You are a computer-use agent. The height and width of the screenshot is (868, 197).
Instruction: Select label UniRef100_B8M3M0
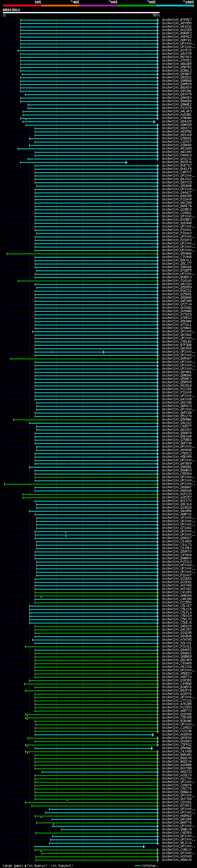[177, 755]
